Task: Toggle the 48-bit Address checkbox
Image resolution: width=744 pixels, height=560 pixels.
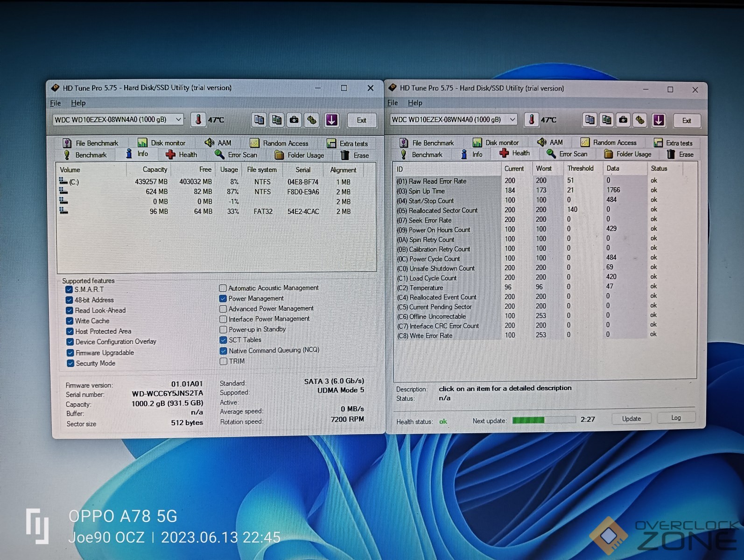Action: pyautogui.click(x=69, y=300)
